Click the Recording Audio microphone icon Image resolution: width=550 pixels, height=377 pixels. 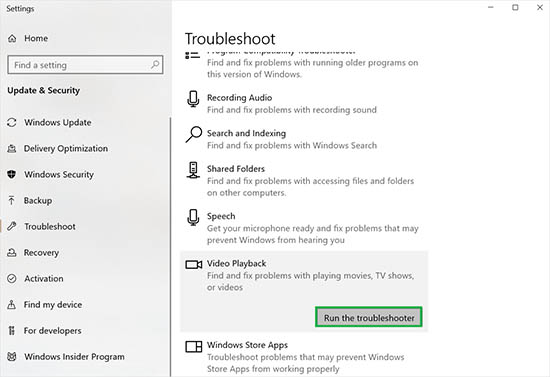point(193,99)
